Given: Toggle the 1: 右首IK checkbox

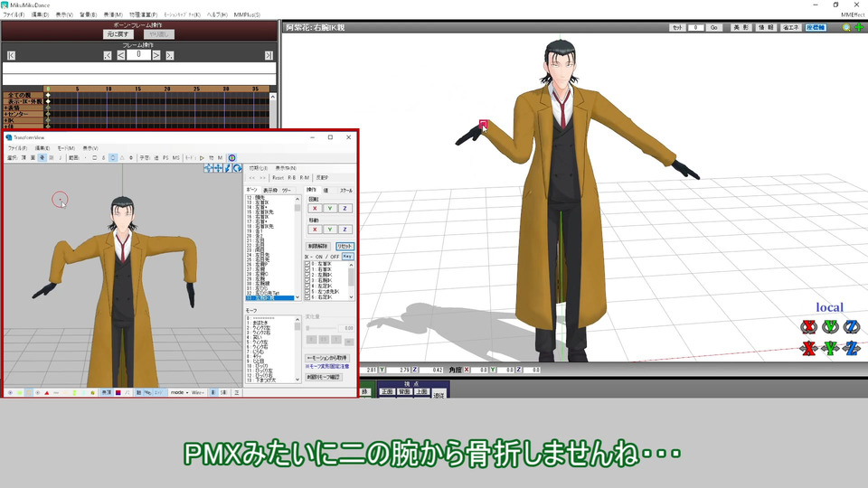Looking at the screenshot, I should click(307, 269).
